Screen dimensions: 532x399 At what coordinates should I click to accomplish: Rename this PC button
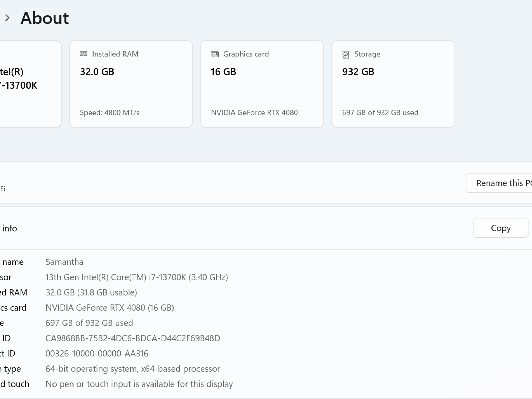coord(499,183)
